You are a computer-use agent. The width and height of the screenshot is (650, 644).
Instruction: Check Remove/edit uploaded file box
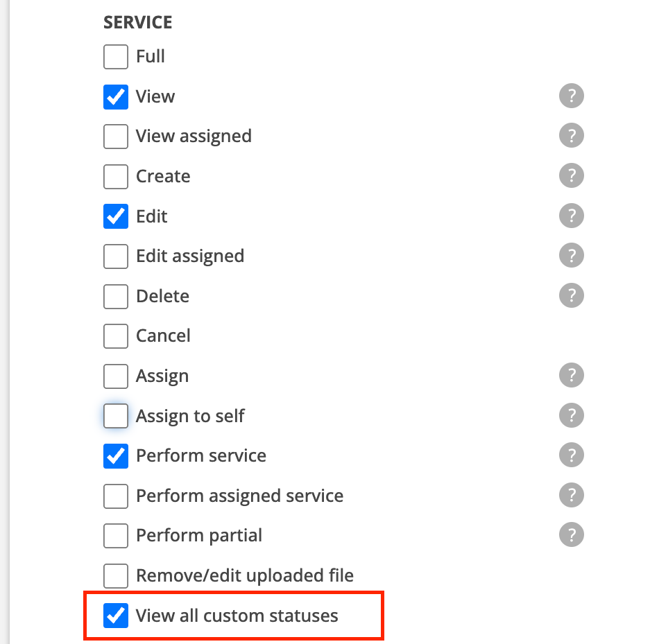116,575
